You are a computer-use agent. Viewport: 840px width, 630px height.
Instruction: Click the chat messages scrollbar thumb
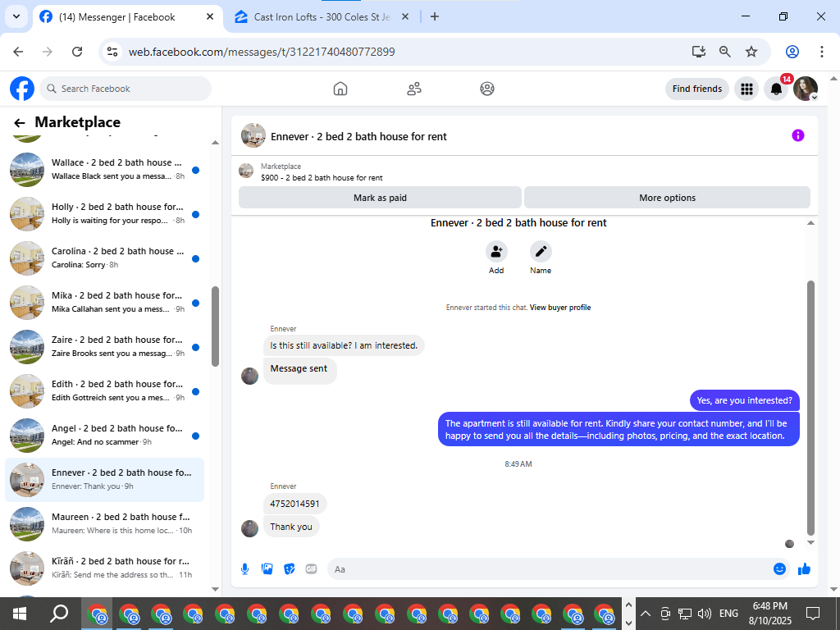810,408
